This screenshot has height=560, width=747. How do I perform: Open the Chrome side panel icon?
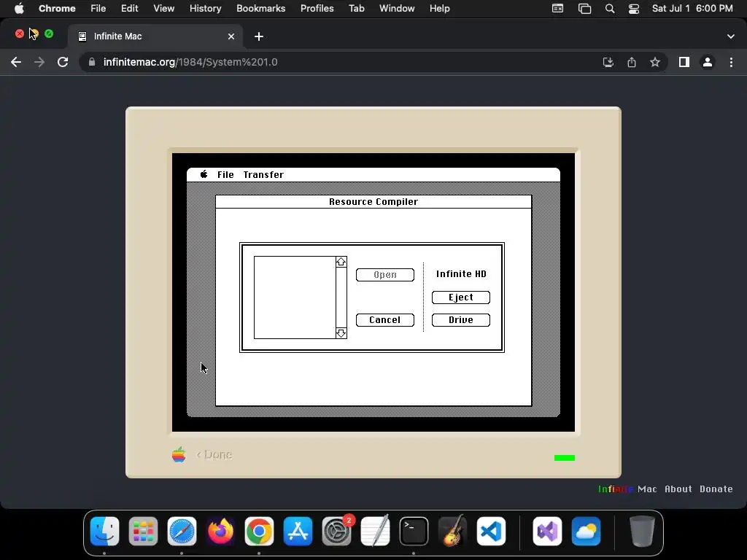[x=684, y=62]
